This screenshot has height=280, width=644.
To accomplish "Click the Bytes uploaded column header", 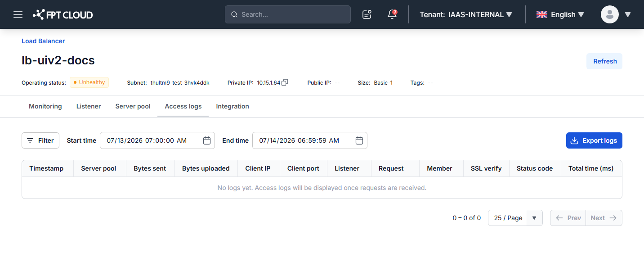I will [x=206, y=168].
